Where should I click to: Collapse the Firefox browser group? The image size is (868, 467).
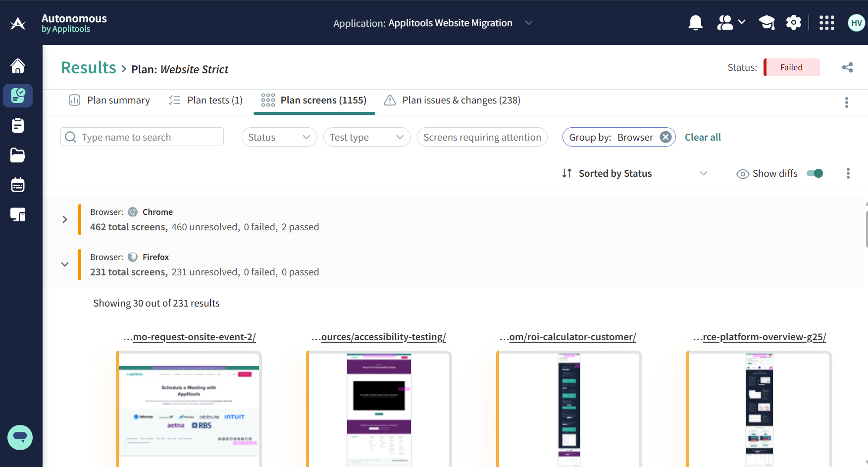(x=65, y=264)
